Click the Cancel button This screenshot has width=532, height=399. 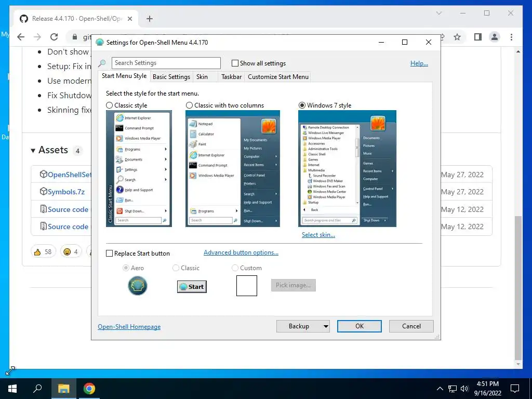point(411,326)
